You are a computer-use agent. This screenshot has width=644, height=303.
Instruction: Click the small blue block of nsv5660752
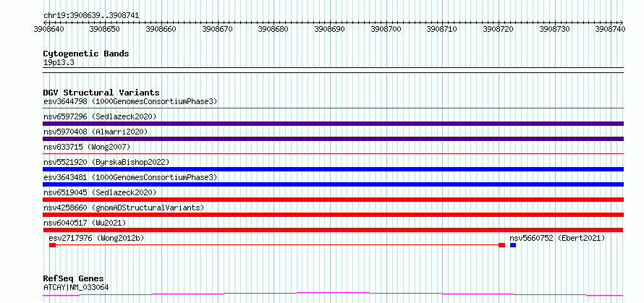coord(513,245)
